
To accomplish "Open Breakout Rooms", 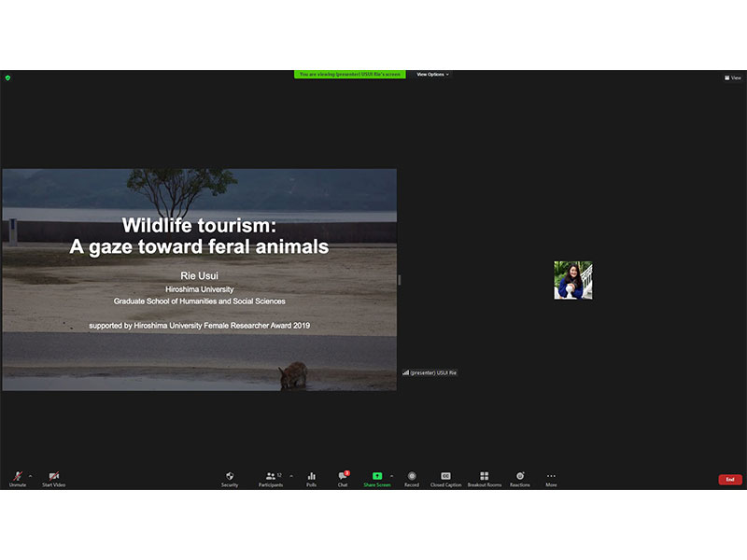I will tap(485, 478).
